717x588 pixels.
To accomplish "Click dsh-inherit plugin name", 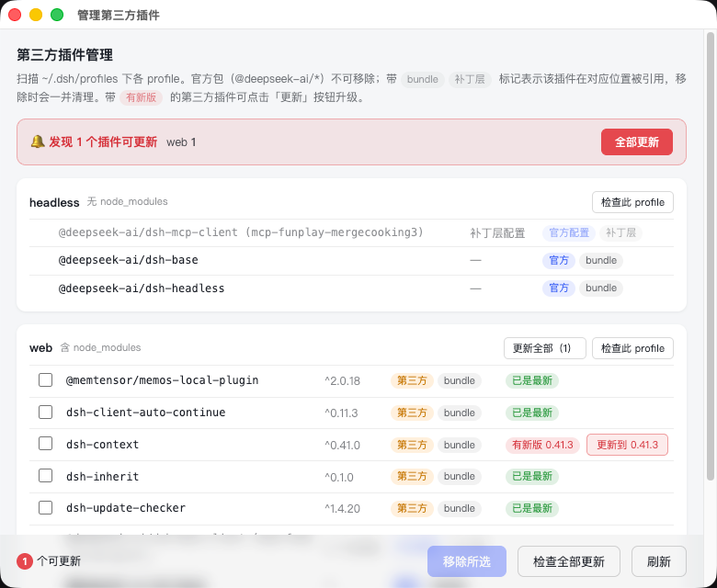I will [x=102, y=477].
